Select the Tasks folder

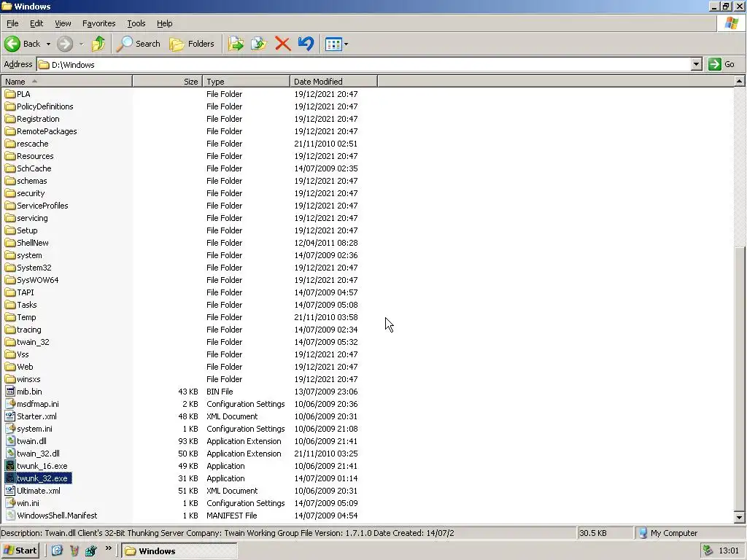coord(21,304)
